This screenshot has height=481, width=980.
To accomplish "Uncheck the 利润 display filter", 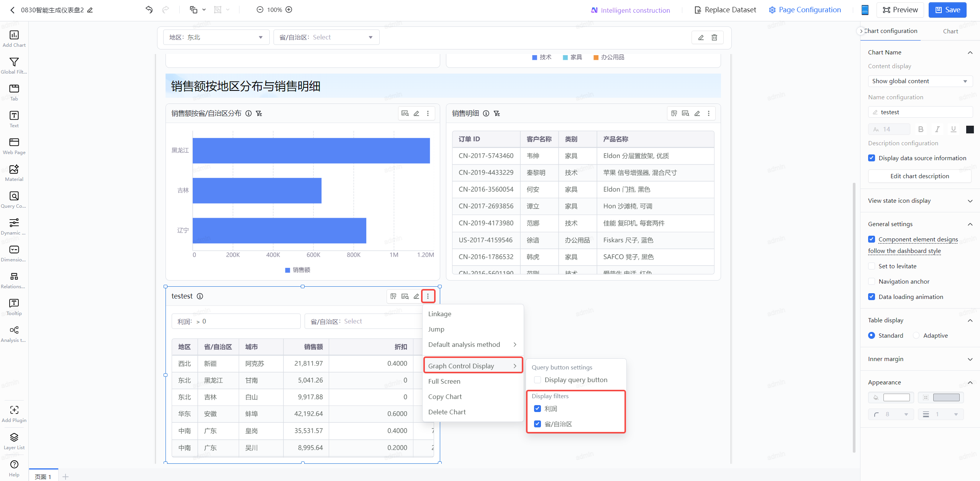I will pos(538,409).
